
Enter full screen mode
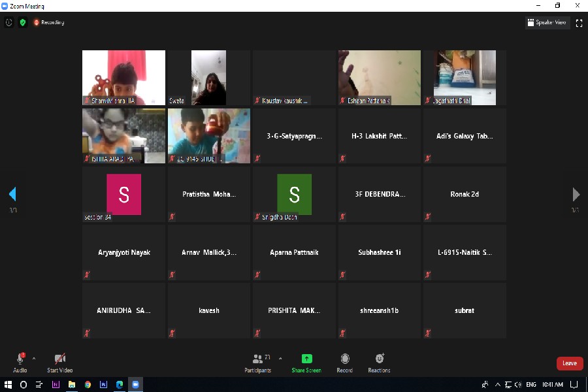[579, 22]
